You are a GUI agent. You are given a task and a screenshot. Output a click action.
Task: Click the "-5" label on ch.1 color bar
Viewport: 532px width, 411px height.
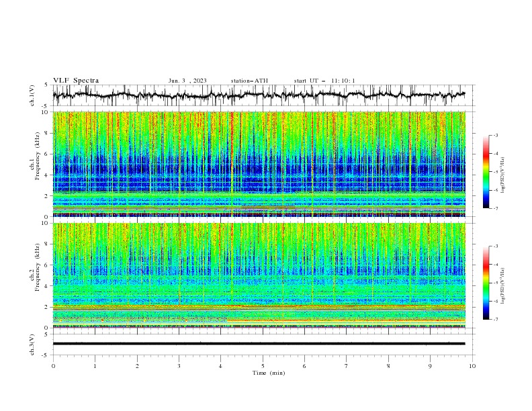coord(496,172)
